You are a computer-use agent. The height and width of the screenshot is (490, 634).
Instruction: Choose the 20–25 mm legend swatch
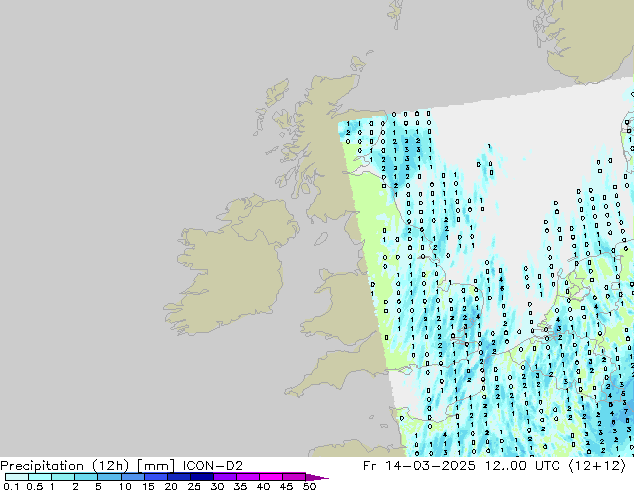(178, 477)
